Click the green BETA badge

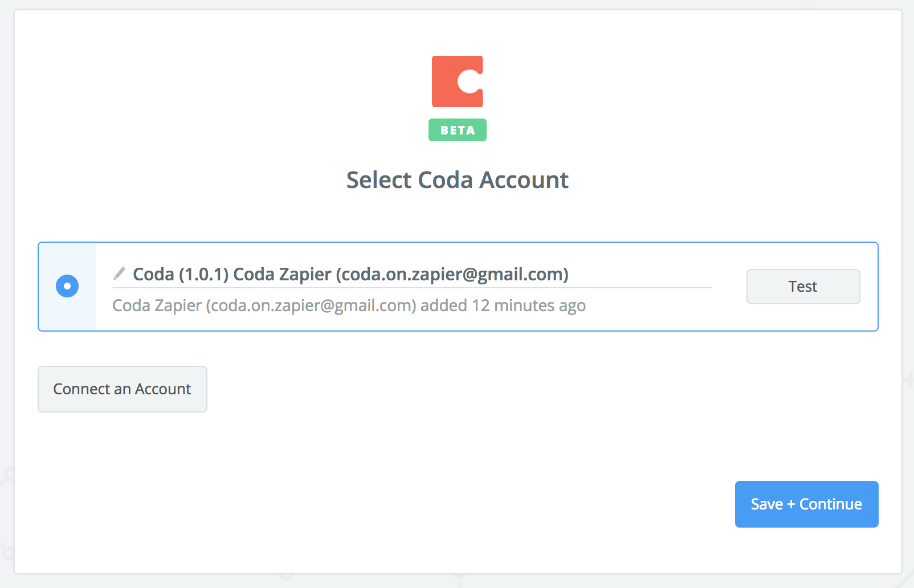tap(458, 130)
